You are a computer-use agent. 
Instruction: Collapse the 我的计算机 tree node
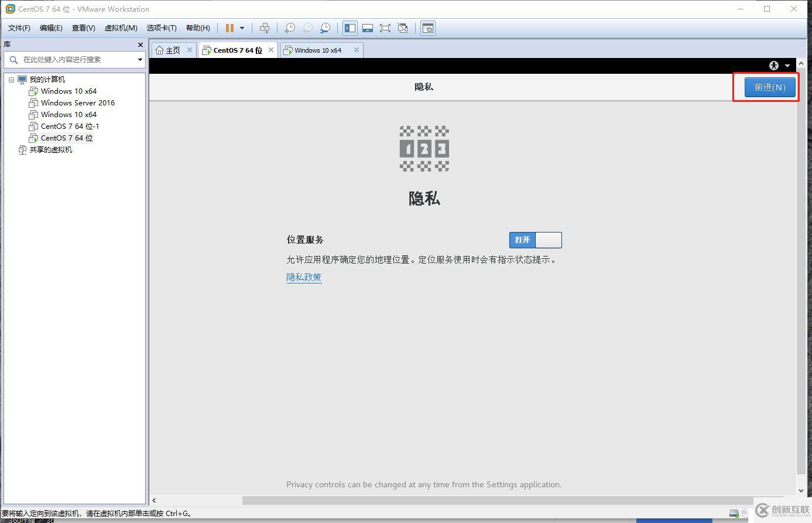11,80
